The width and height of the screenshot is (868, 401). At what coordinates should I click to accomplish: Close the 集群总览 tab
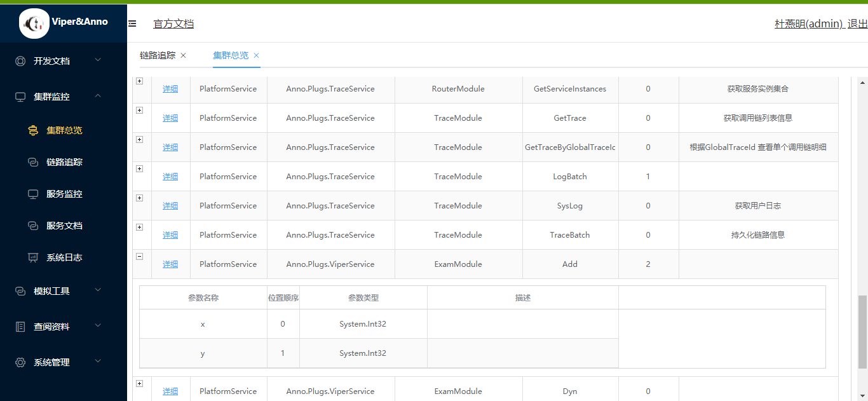(x=256, y=55)
